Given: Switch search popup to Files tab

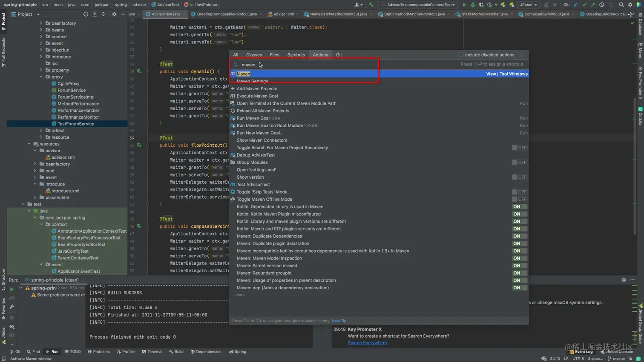Looking at the screenshot, I should pyautogui.click(x=275, y=55).
